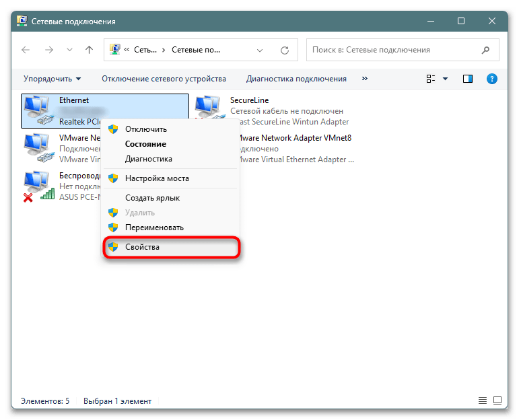The image size is (519, 420).
Task: Choose Переименовать in the context menu
Action: [x=170, y=228]
